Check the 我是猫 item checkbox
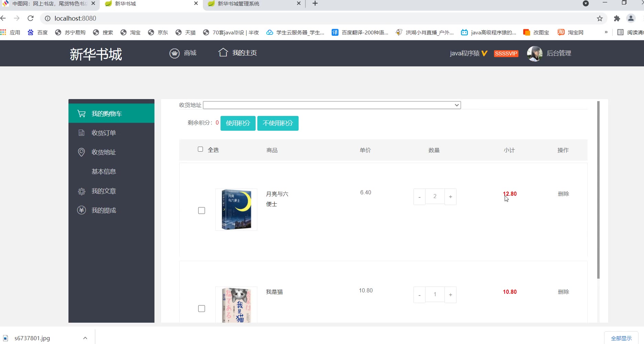This screenshot has width=644, height=344. click(202, 309)
